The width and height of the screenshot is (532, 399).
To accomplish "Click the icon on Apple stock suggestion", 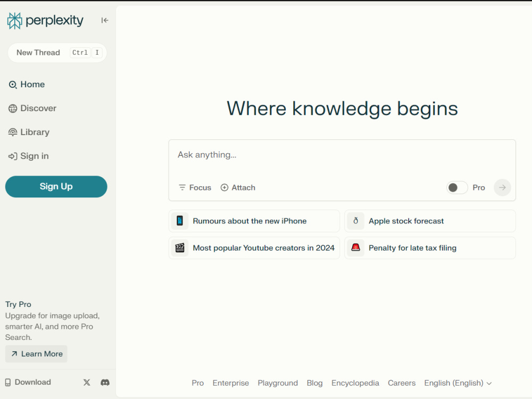I will pyautogui.click(x=355, y=221).
